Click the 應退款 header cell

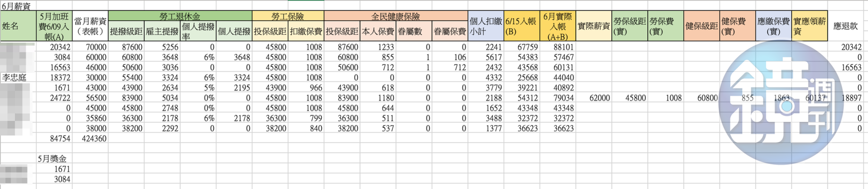845,26
